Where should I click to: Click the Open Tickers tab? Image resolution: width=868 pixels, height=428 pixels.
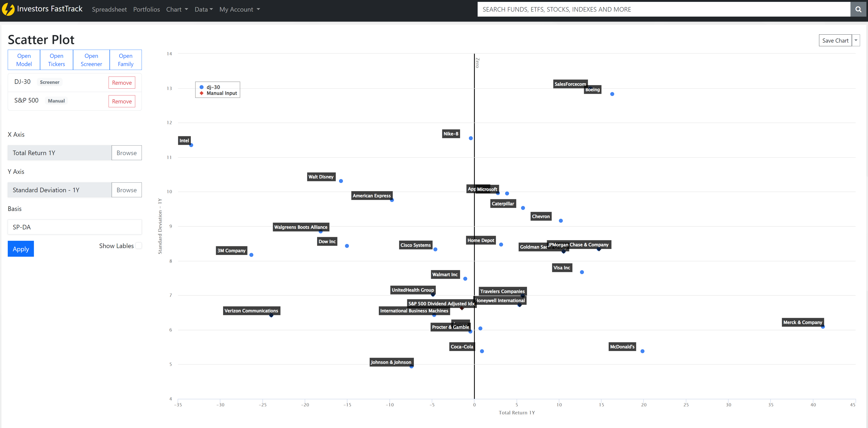tap(56, 60)
